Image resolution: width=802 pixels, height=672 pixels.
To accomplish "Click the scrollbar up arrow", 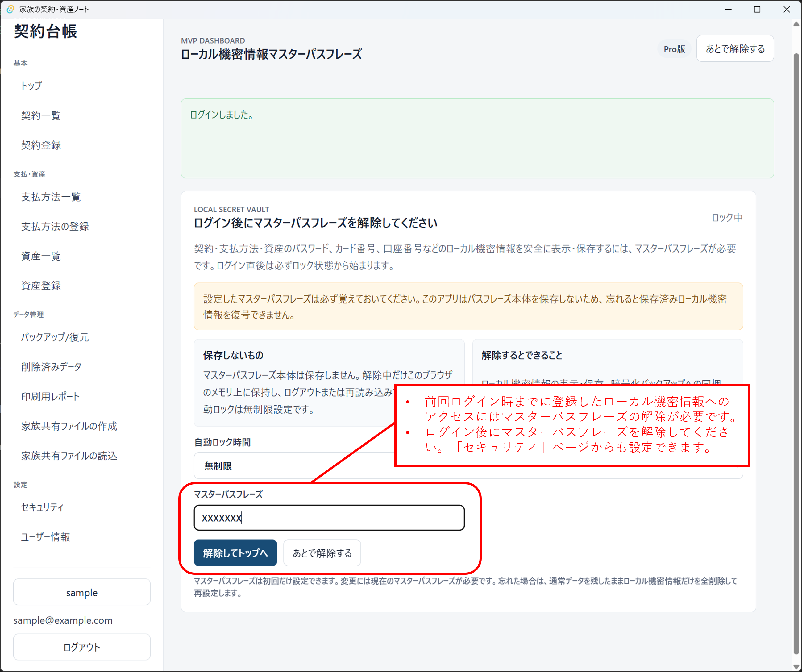I will (x=796, y=24).
